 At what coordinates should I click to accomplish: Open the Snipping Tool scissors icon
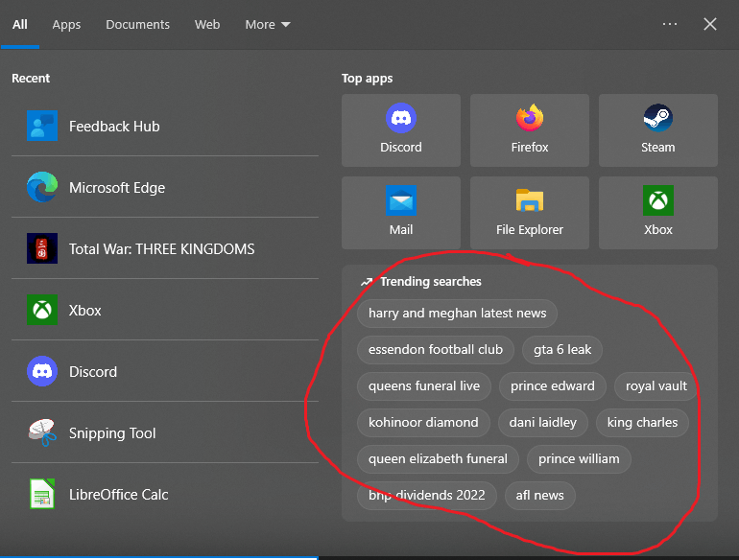click(42, 432)
